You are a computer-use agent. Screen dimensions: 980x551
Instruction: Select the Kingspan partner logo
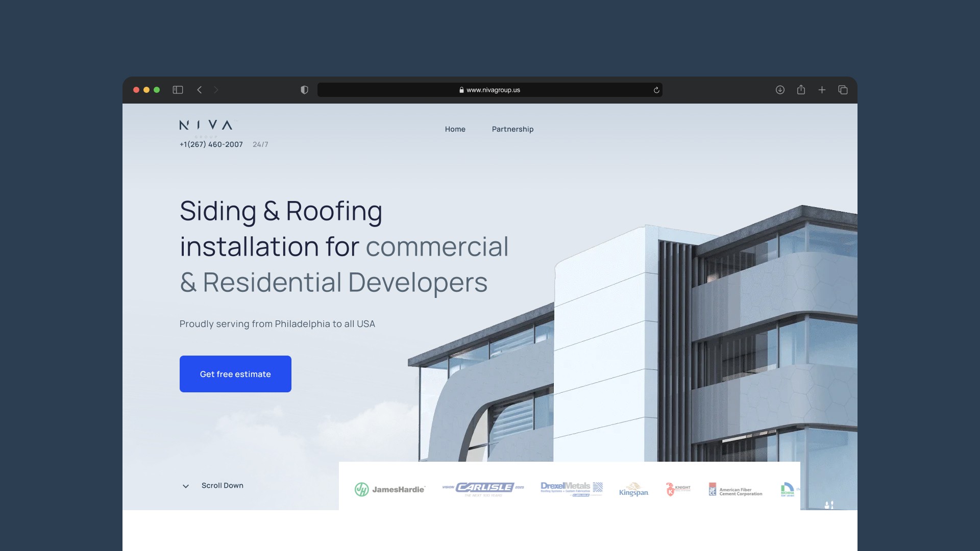click(633, 489)
